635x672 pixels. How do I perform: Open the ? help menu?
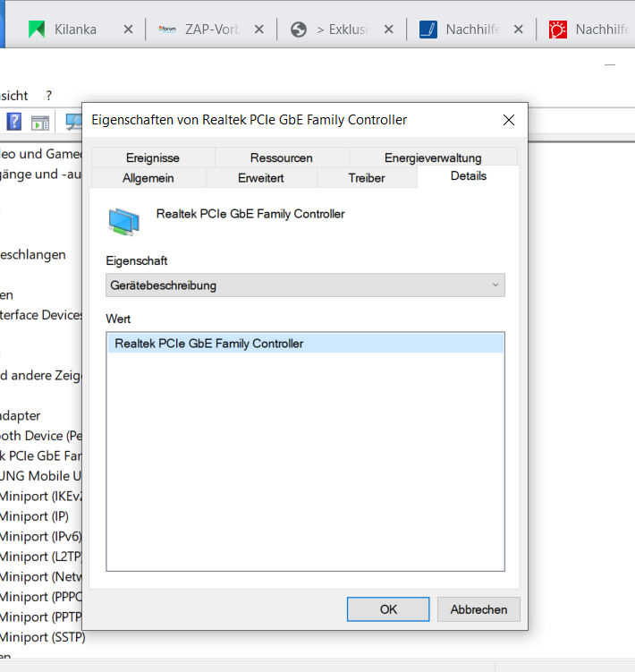(x=49, y=95)
